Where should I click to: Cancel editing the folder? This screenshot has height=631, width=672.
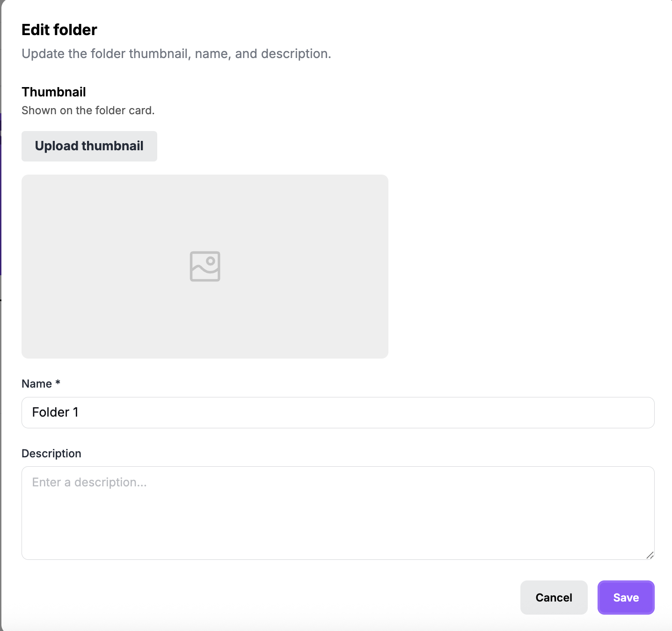554,597
